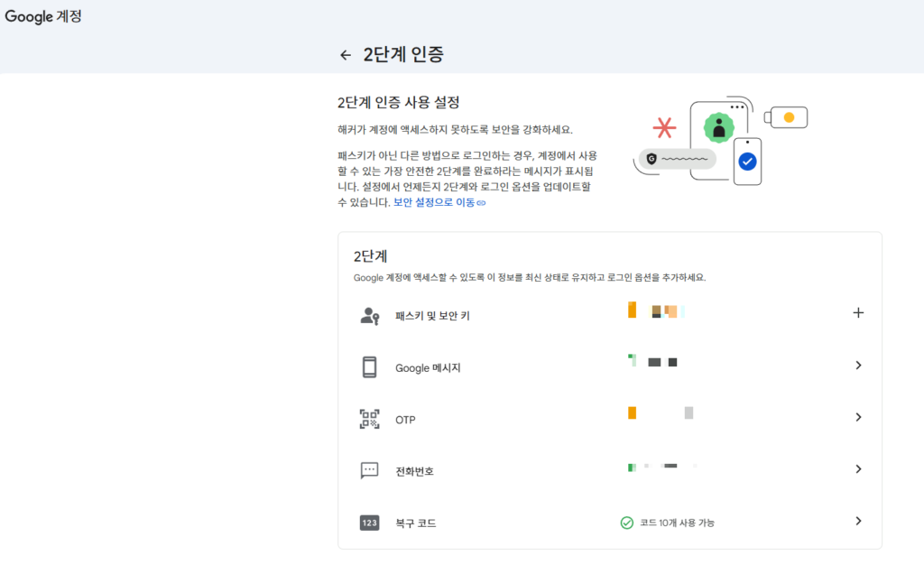Click the smartphone icon beside Google 메시지
The image size is (924, 565).
point(369,365)
